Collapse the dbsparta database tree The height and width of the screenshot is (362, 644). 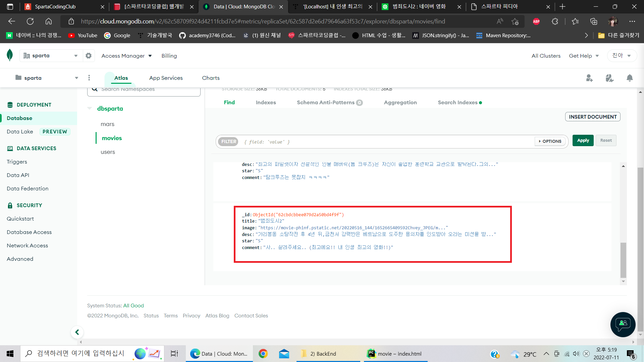point(90,108)
